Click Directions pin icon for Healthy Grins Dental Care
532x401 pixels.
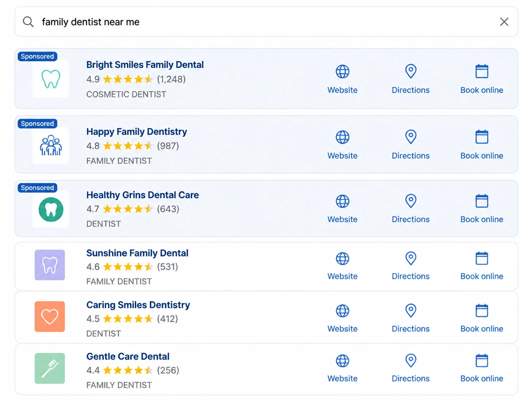coord(410,201)
